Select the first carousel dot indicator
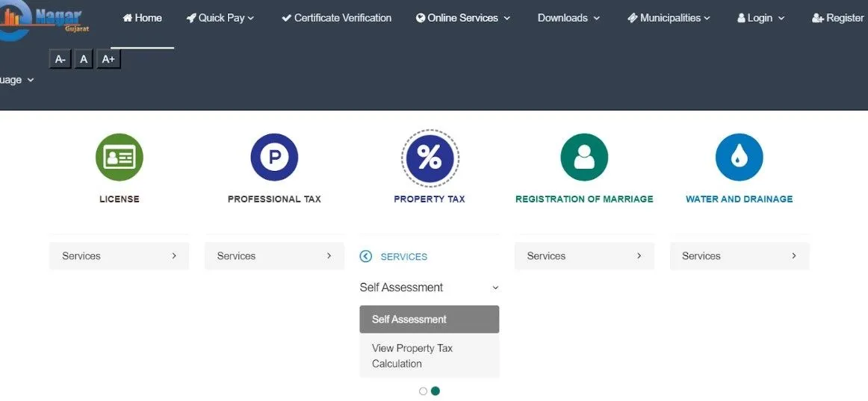The width and height of the screenshot is (868, 401). point(423,391)
